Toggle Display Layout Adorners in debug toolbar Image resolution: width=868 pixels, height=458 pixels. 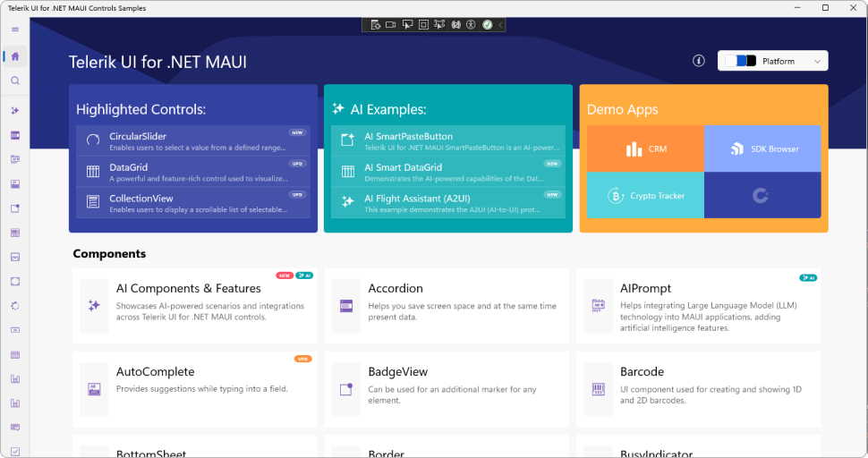[423, 25]
